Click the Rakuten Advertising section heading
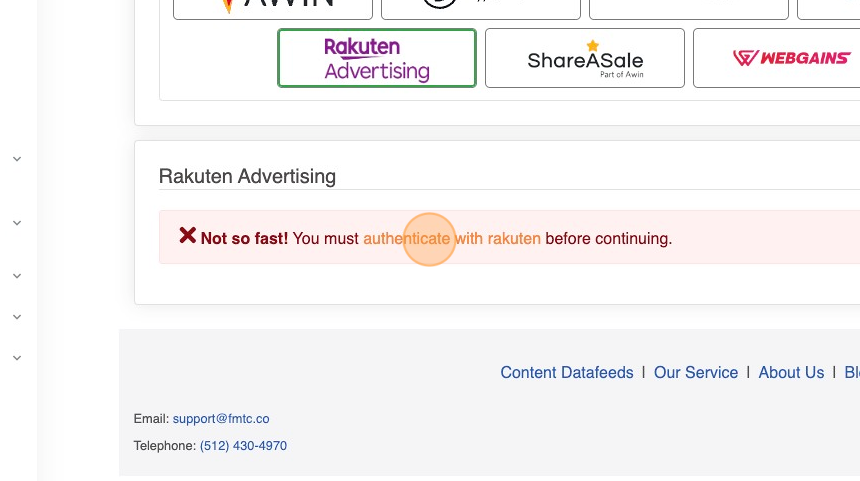This screenshot has height=481, width=860. (x=247, y=177)
